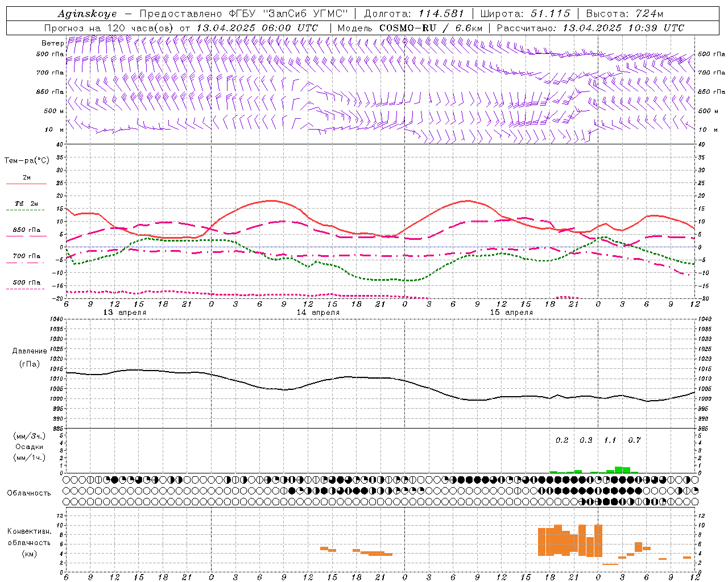Viewport: 728px width, 582px height.
Task: Click the 1.1 precipitation total
Action: pyautogui.click(x=610, y=440)
